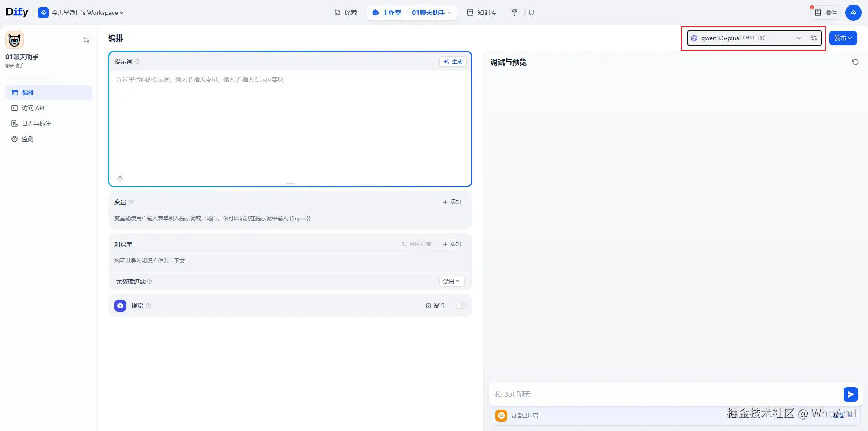
Task: Open 召回设置 retrieval settings
Action: [x=416, y=244]
